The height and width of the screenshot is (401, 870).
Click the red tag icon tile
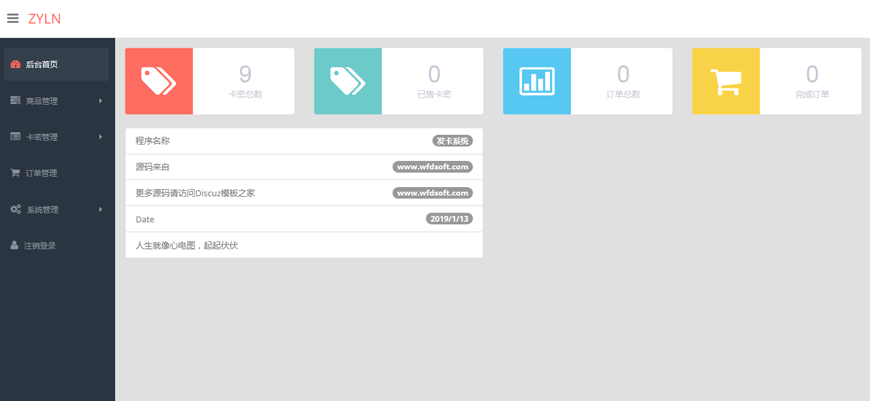159,81
